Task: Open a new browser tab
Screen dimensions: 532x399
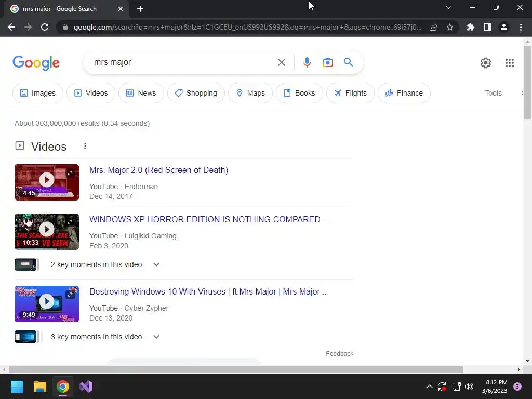Action: (140, 9)
